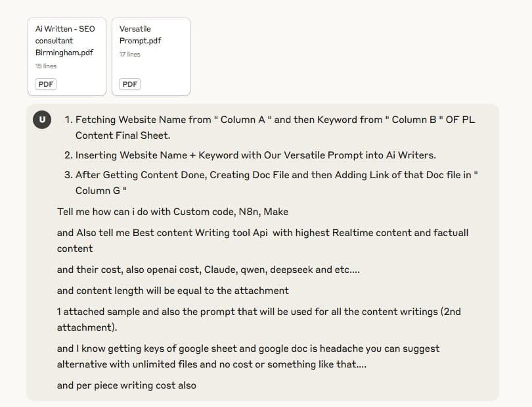Click the line listing openai, Claude, qwen, deepseek

tap(208, 270)
